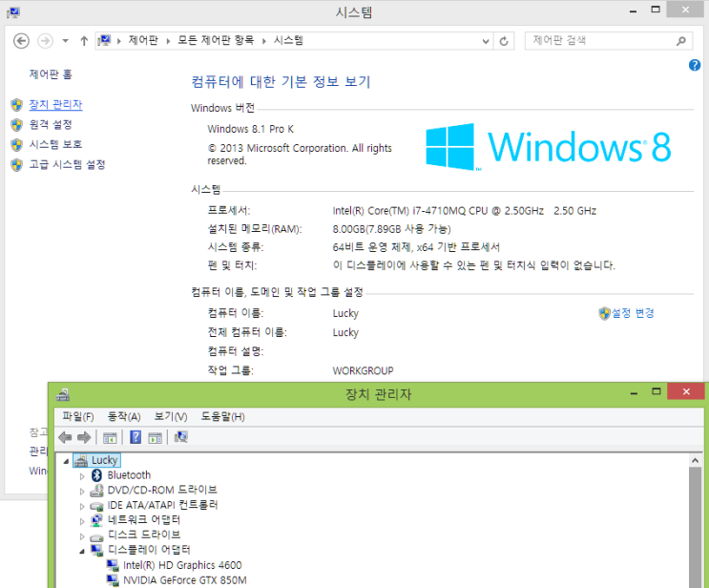The width and height of the screenshot is (709, 588).
Task: Click 제어판 breadcrumb in address bar
Action: [143, 41]
